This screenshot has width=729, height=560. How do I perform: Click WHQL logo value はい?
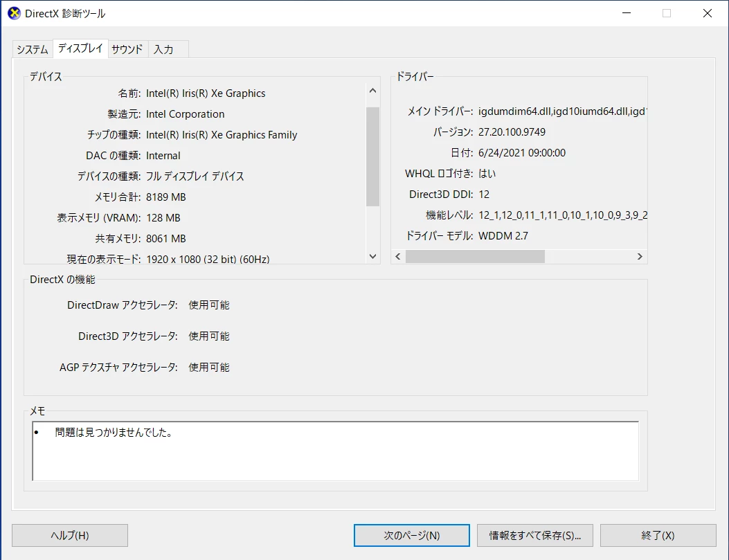[x=487, y=173]
